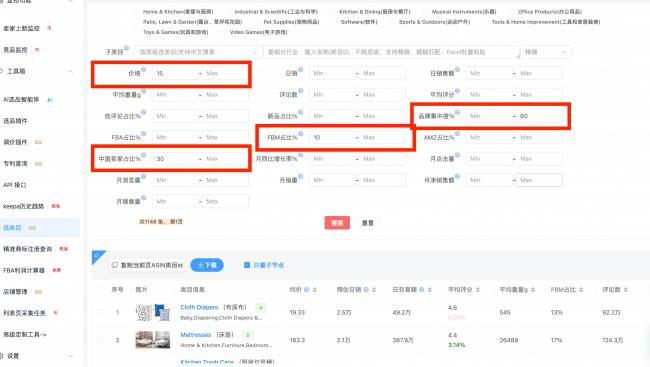Click the help icon next to 月点击量
The image size is (650, 367).
457,155
